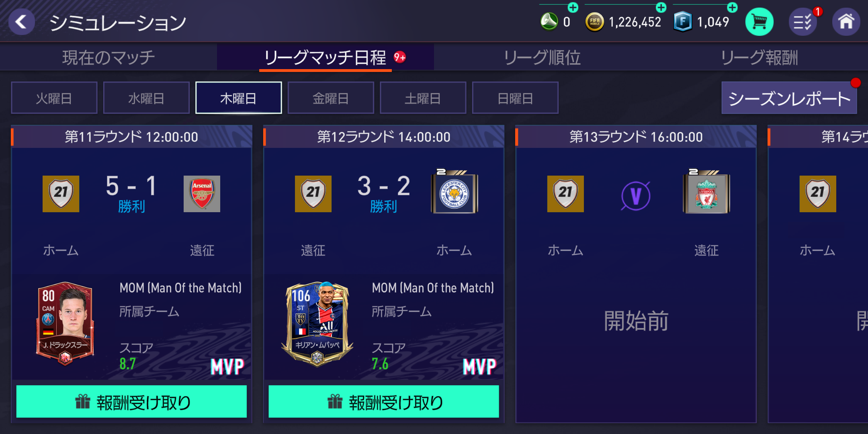Switch to 現在のマッチ tab
868x434 pixels.
pyautogui.click(x=108, y=57)
